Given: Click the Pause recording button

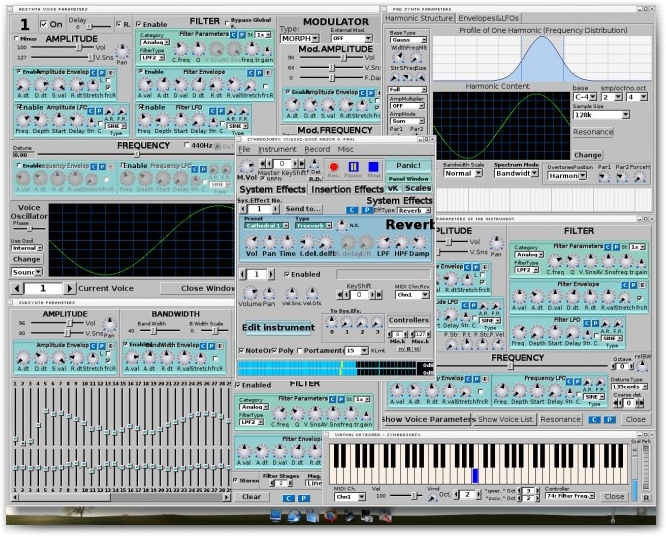Looking at the screenshot, I should click(x=353, y=167).
